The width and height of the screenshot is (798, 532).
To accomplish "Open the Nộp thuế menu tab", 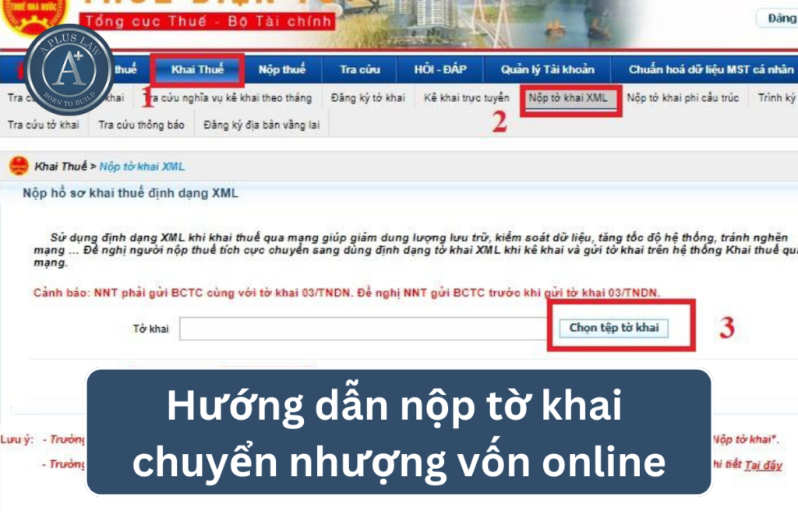I will [282, 69].
